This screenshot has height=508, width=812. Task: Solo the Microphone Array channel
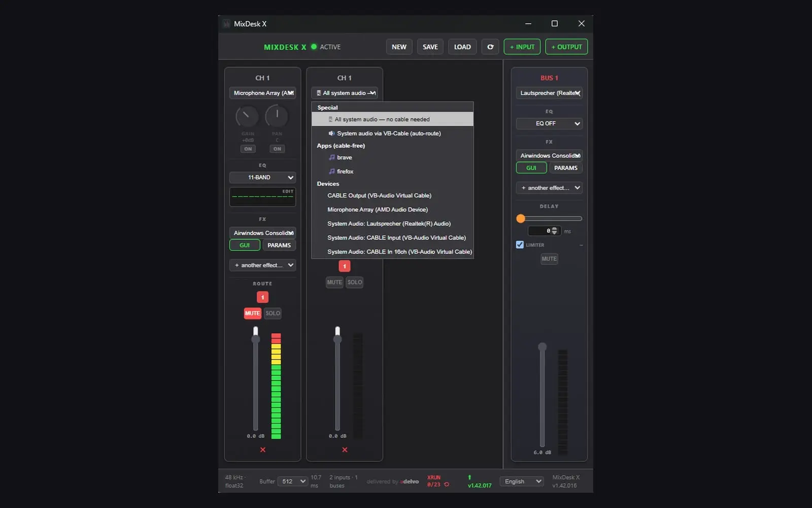click(273, 313)
